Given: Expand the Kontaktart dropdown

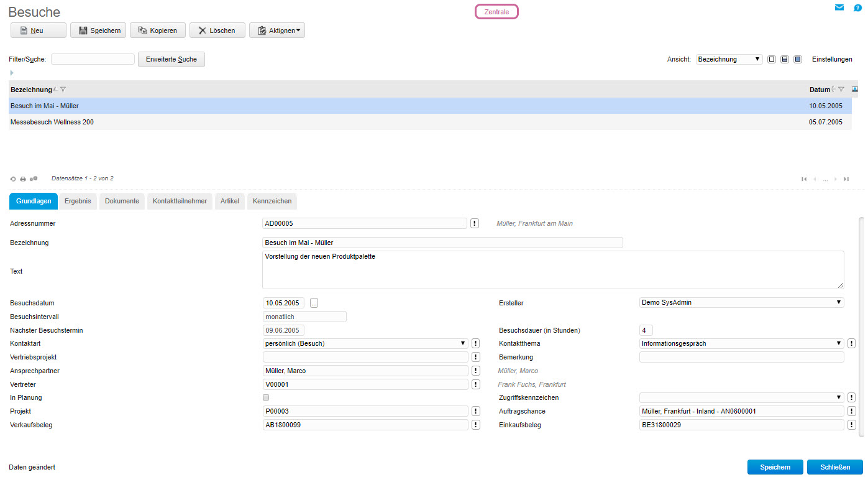Looking at the screenshot, I should (x=365, y=343).
